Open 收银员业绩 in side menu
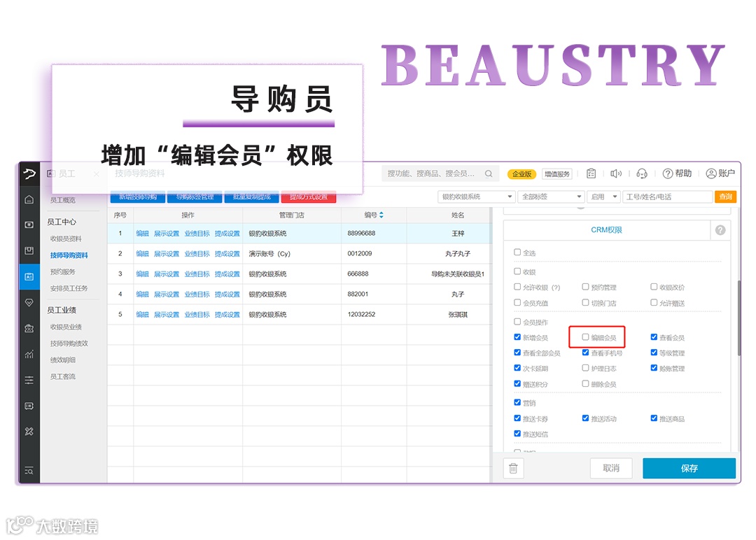Image resolution: width=756 pixels, height=540 pixels. 66,327
